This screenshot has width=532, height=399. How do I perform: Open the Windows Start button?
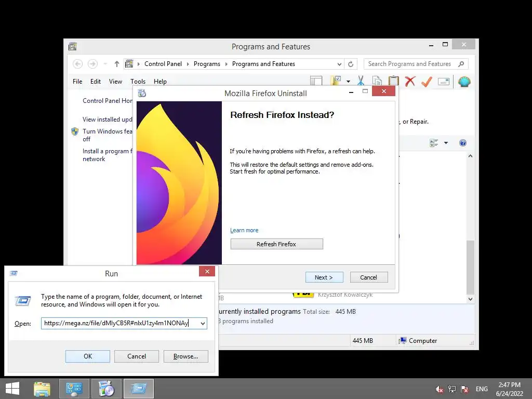point(12,389)
